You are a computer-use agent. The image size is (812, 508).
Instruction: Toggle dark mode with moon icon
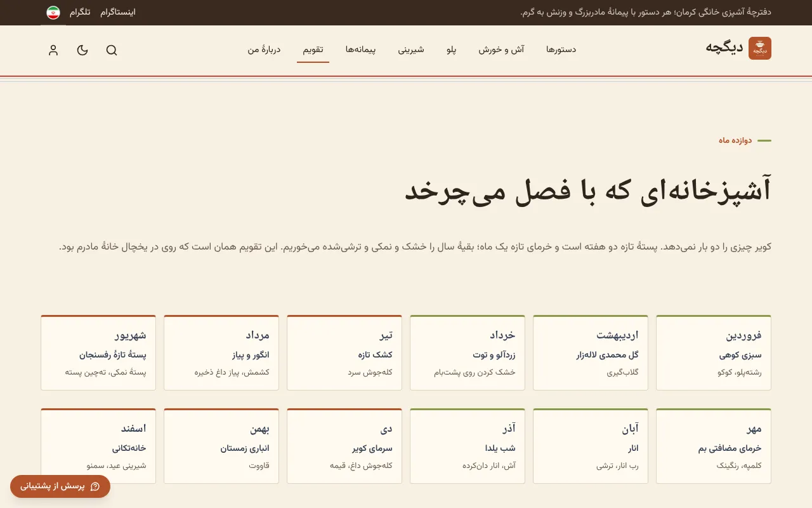[82, 50]
